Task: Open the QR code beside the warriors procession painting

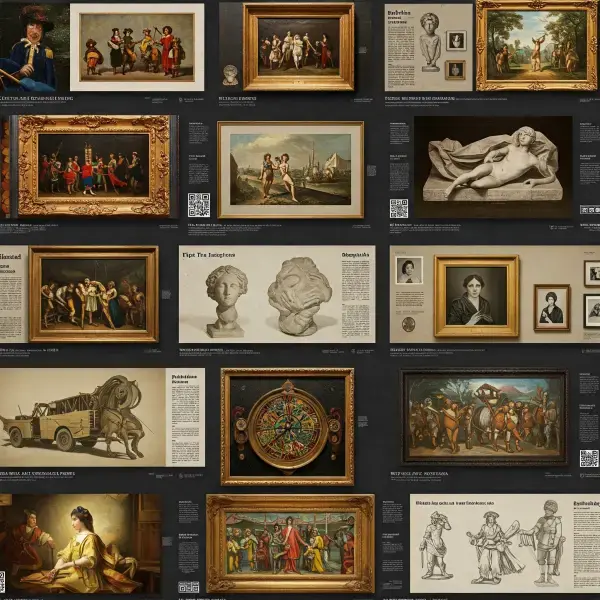Action: pyautogui.click(x=589, y=458)
